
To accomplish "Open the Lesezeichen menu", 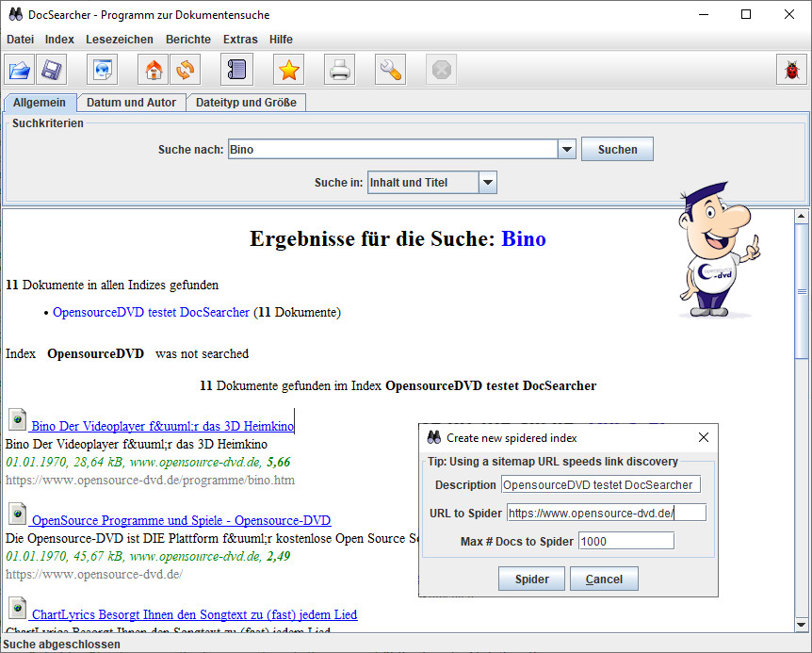I will [x=120, y=40].
